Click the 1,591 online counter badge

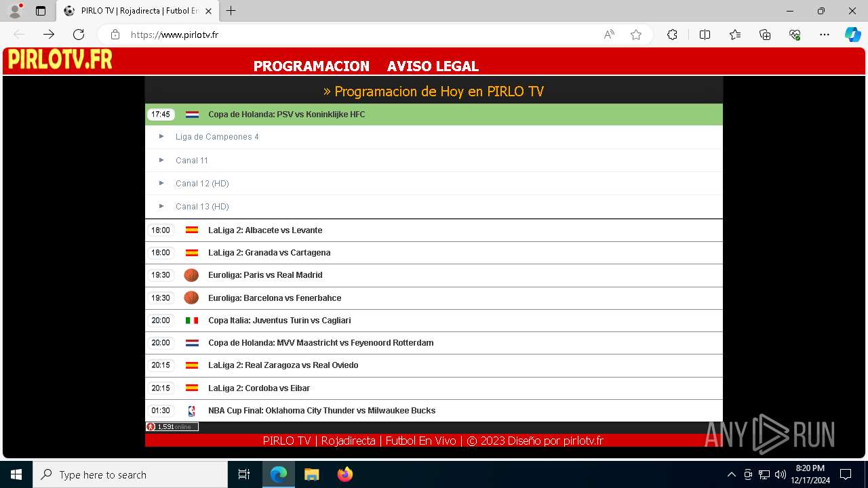click(172, 427)
